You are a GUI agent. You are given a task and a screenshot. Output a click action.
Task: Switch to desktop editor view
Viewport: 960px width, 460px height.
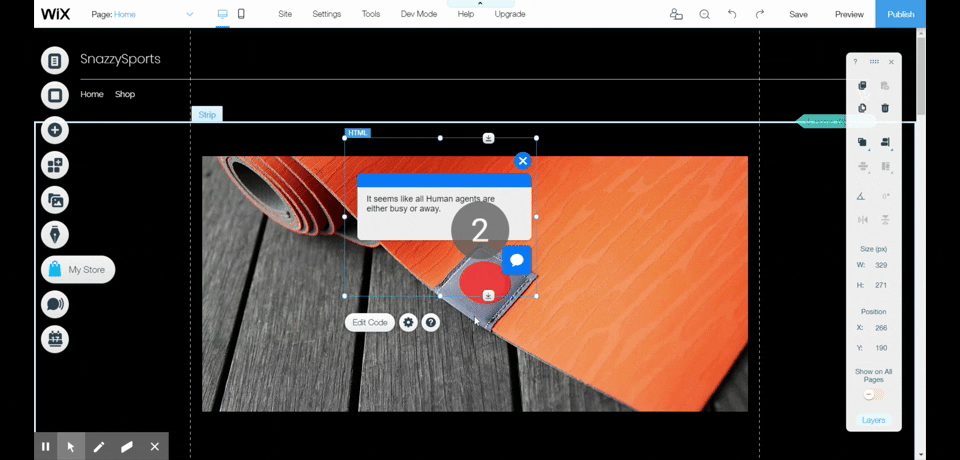coord(223,14)
